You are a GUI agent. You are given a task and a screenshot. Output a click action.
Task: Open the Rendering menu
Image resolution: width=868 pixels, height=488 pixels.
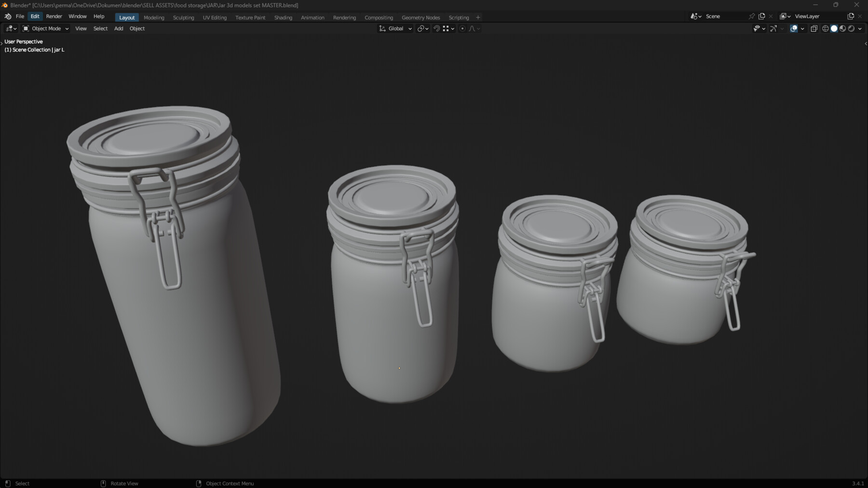pyautogui.click(x=344, y=17)
